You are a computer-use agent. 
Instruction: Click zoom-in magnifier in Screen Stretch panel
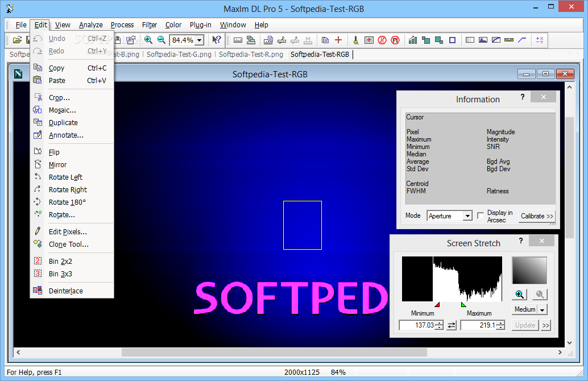pos(519,295)
